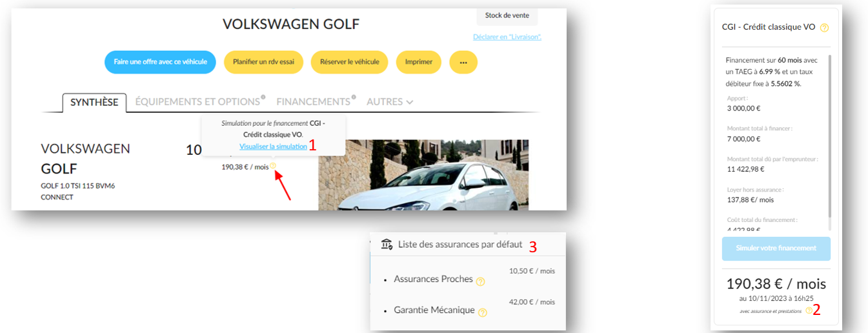
Task: Click the Apport value 3 000,00 €
Action: [x=744, y=108]
